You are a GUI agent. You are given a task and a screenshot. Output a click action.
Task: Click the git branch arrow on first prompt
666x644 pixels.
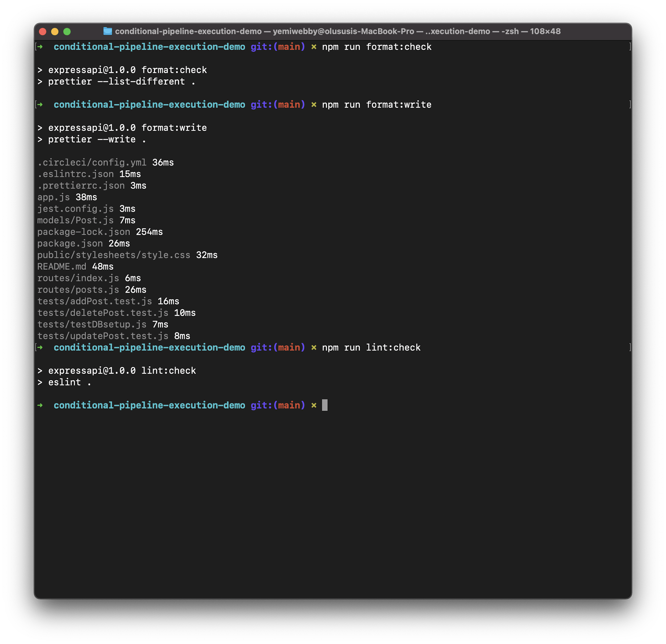pyautogui.click(x=40, y=47)
